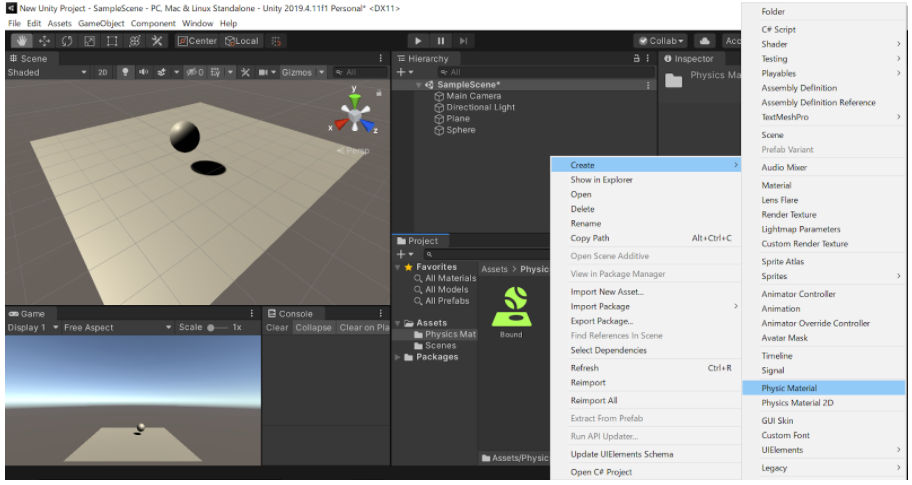
Task: Click the scene orientation gizmo
Action: pyautogui.click(x=354, y=112)
